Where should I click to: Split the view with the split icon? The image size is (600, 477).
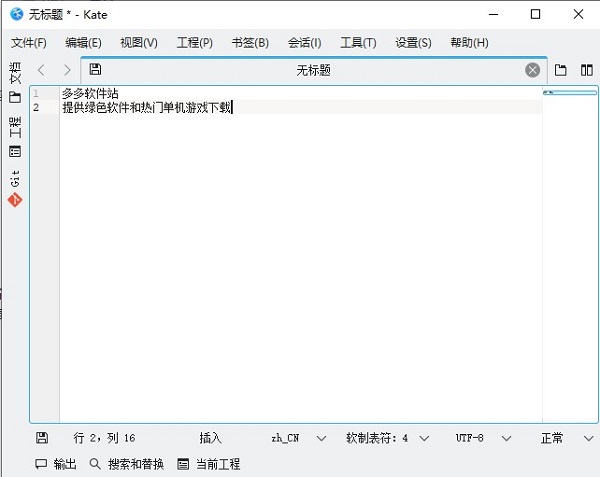[587, 70]
